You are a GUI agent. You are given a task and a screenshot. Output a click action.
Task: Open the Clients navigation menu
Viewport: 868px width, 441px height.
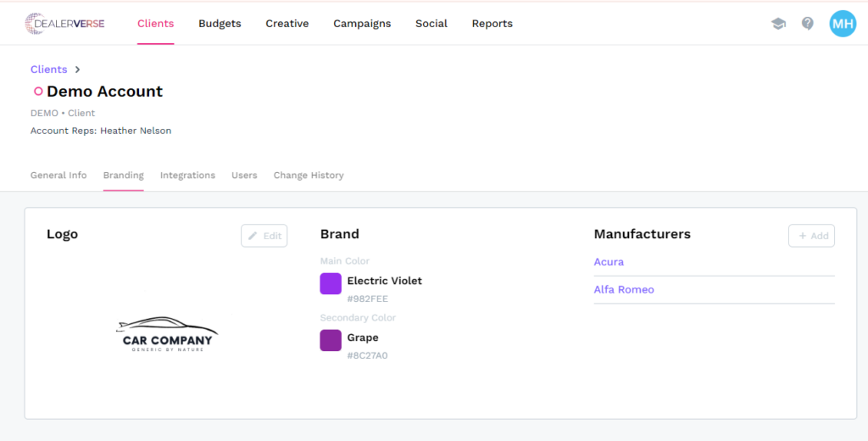pyautogui.click(x=156, y=24)
